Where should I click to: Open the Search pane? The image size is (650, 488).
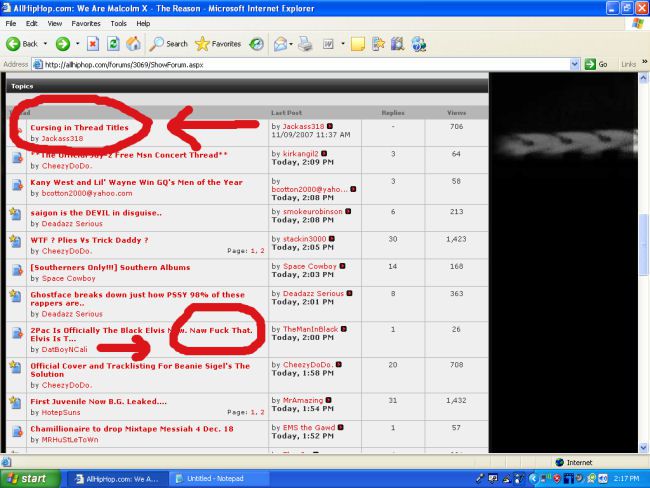point(169,44)
